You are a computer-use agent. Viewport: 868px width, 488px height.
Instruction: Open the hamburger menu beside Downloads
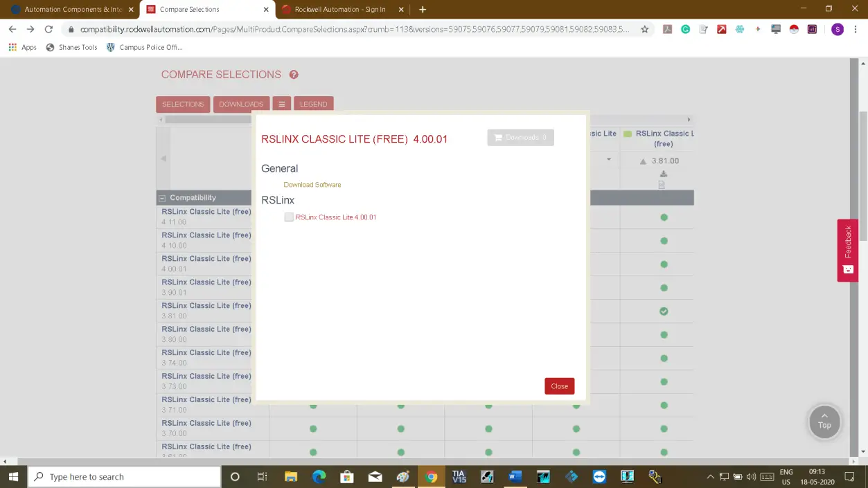click(x=281, y=104)
